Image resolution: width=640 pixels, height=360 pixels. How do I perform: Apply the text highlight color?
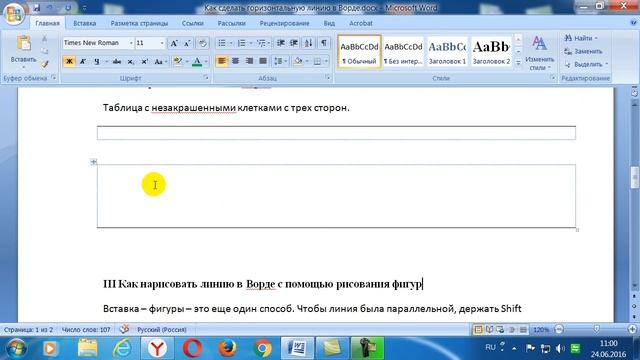(177, 61)
